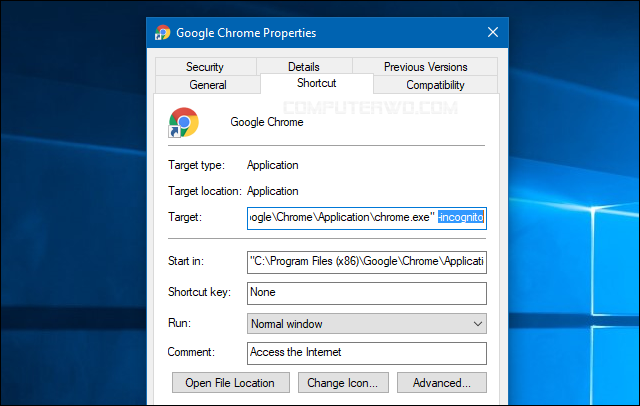The height and width of the screenshot is (406, 640).
Task: Click the Comment: label
Action: [x=191, y=352]
